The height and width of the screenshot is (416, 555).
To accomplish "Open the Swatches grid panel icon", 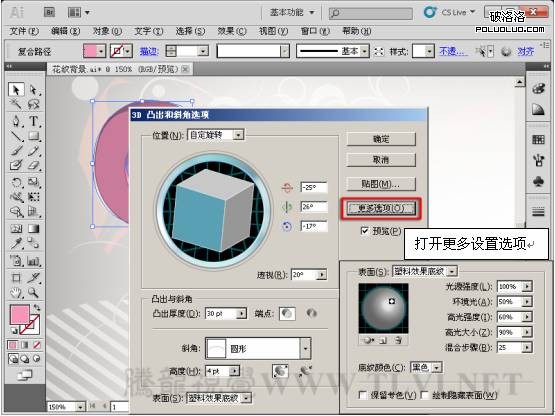I will coord(538,139).
